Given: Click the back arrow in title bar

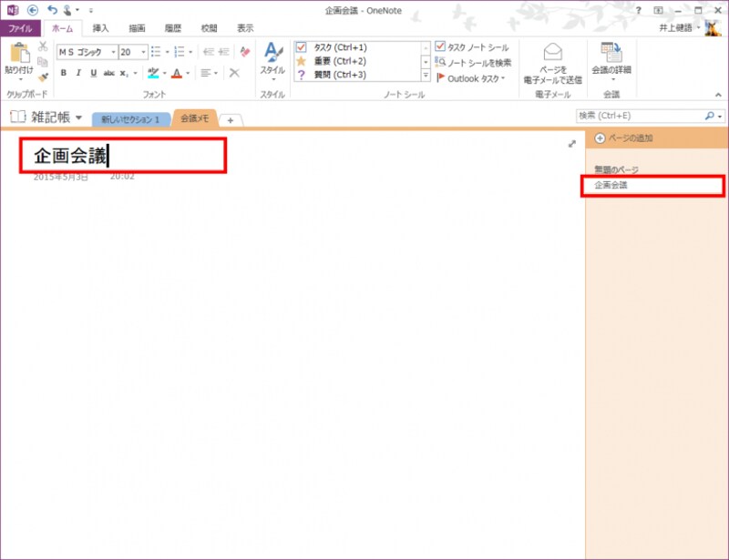Looking at the screenshot, I should coord(33,10).
